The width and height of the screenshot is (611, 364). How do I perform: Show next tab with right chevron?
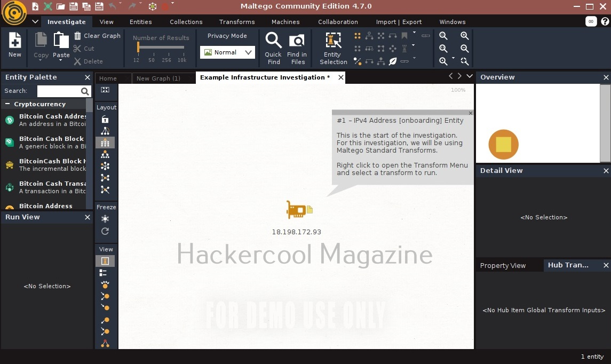click(460, 76)
